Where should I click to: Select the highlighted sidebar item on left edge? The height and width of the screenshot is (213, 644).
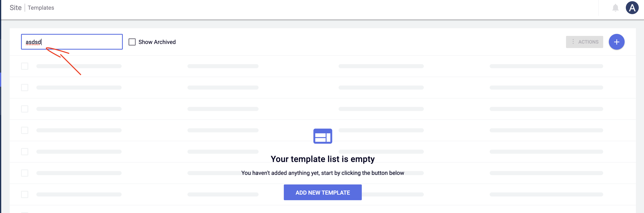tap(1, 80)
